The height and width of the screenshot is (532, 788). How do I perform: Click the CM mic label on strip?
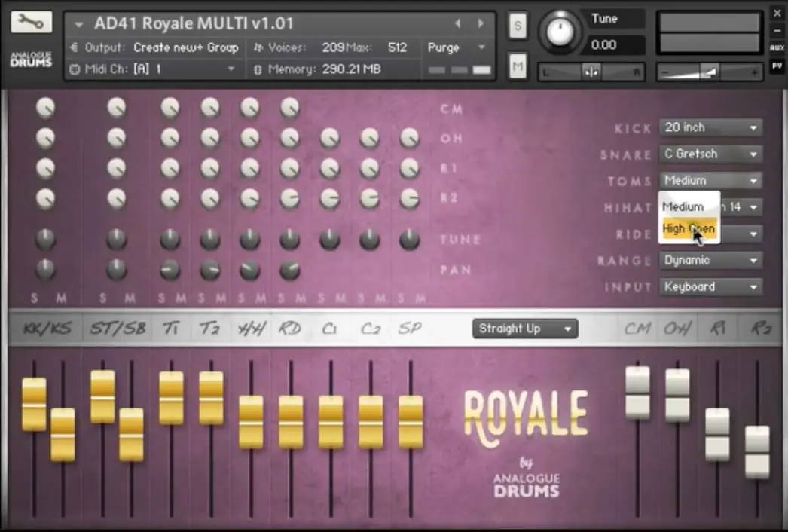click(x=637, y=329)
